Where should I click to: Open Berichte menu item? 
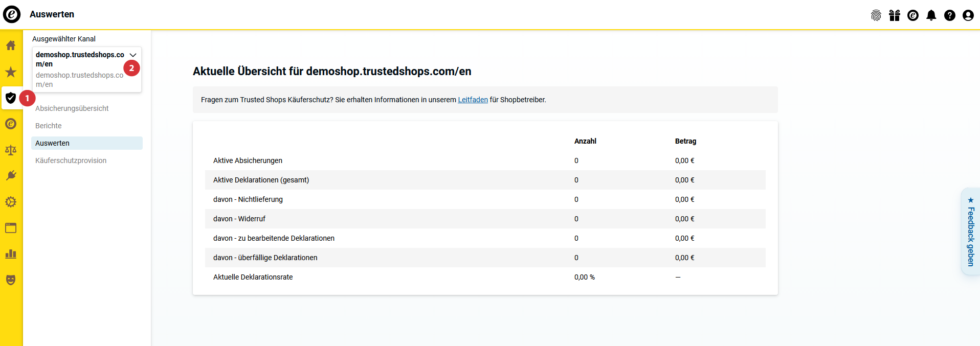[x=49, y=126]
